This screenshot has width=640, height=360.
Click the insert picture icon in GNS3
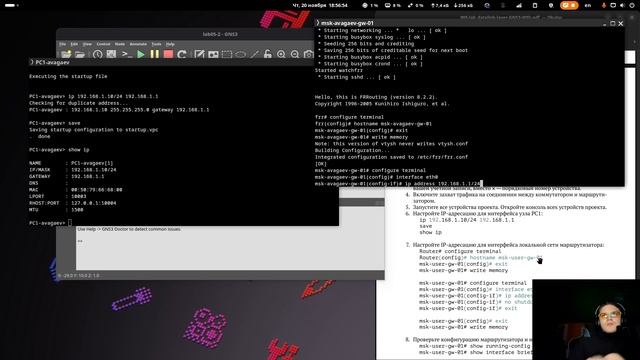point(213,54)
